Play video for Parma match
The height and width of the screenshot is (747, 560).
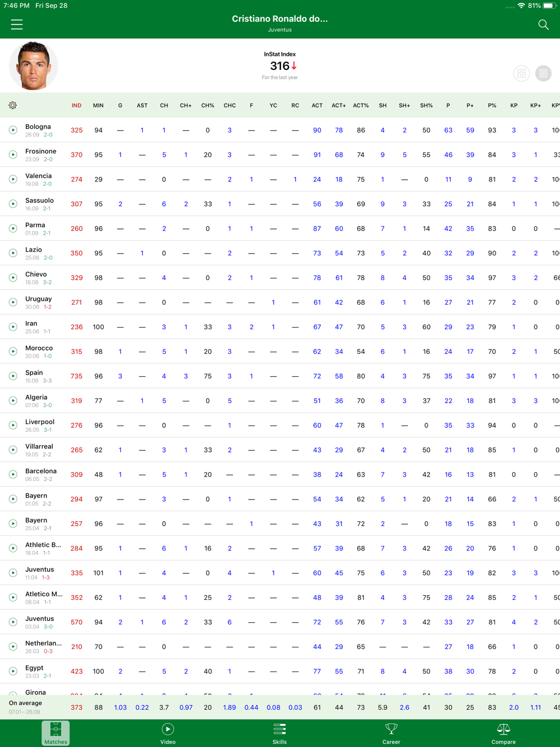13,228
